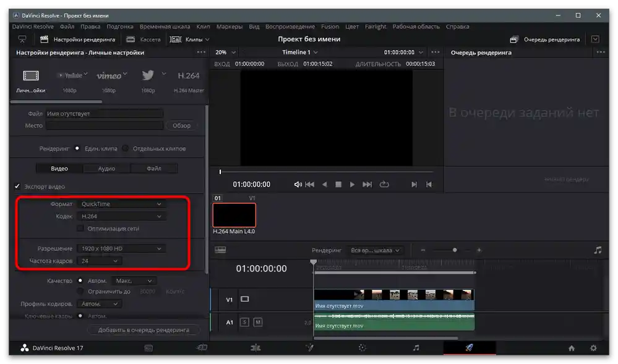This screenshot has height=364, width=618.
Task: Play forward in viewer
Action: coord(352,184)
